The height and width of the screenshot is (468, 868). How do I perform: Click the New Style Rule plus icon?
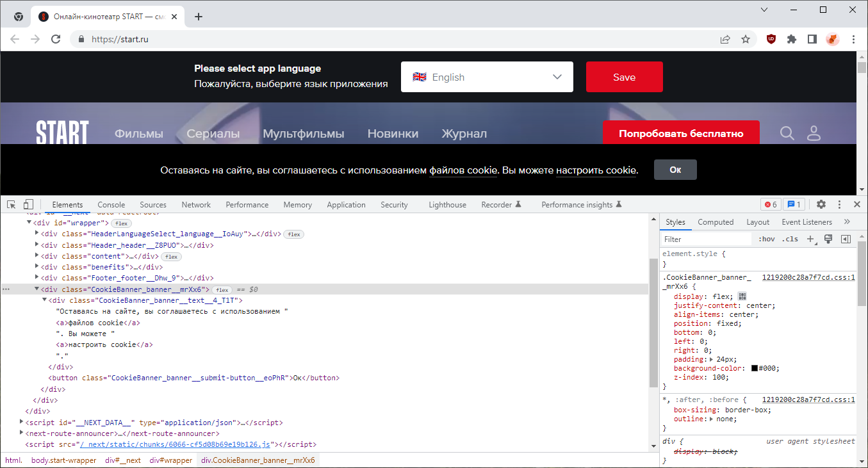pyautogui.click(x=810, y=238)
